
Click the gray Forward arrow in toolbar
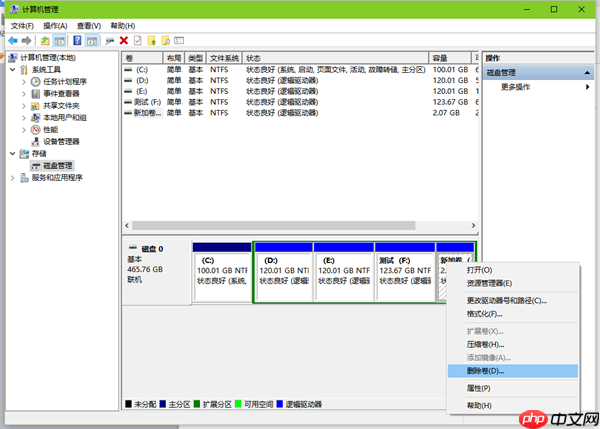[x=26, y=41]
